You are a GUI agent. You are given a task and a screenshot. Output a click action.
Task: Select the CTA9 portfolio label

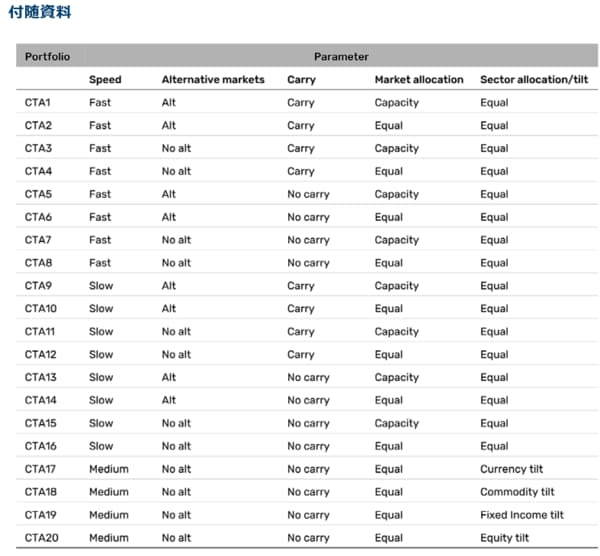pos(38,286)
